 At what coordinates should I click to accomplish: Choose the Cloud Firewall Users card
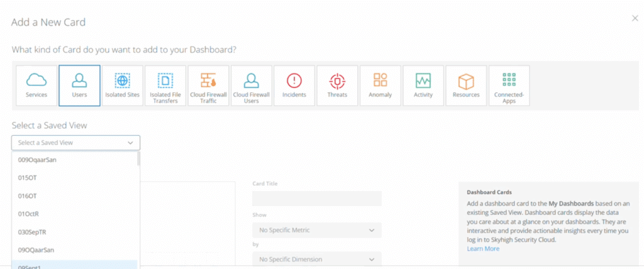251,85
